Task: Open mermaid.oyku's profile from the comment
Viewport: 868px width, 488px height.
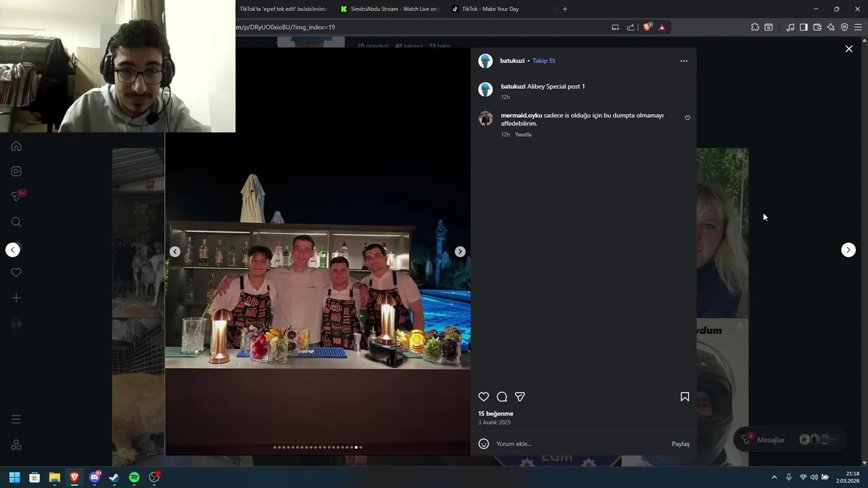Action: [521, 115]
